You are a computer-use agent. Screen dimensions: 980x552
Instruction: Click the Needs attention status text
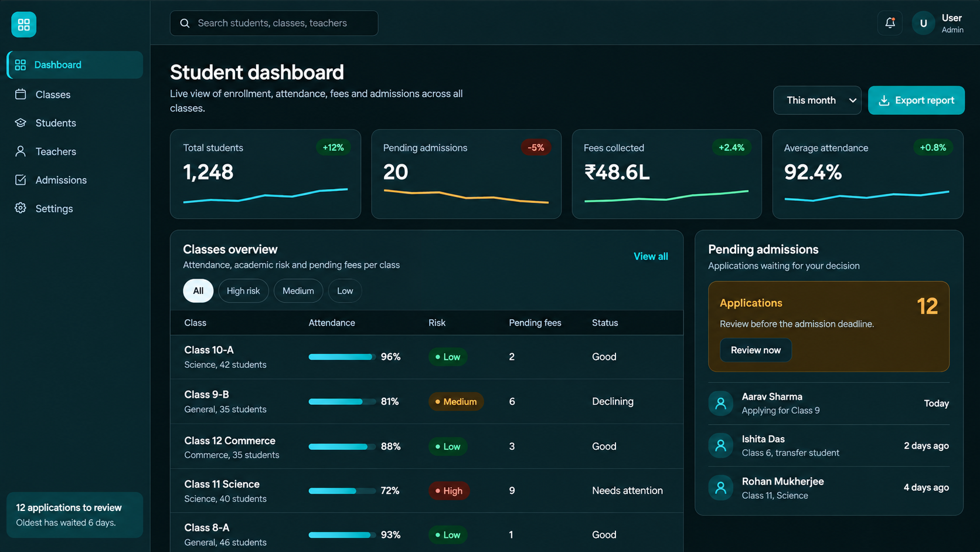pyautogui.click(x=627, y=491)
